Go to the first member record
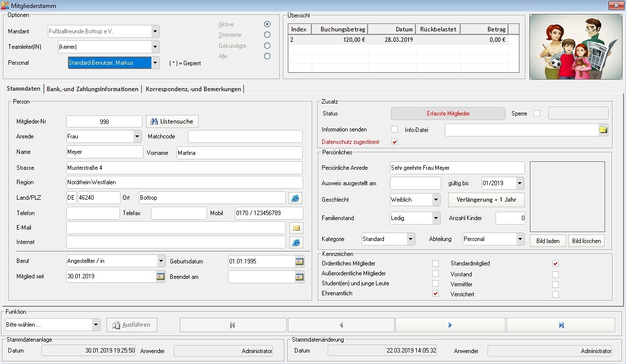 pos(233,325)
